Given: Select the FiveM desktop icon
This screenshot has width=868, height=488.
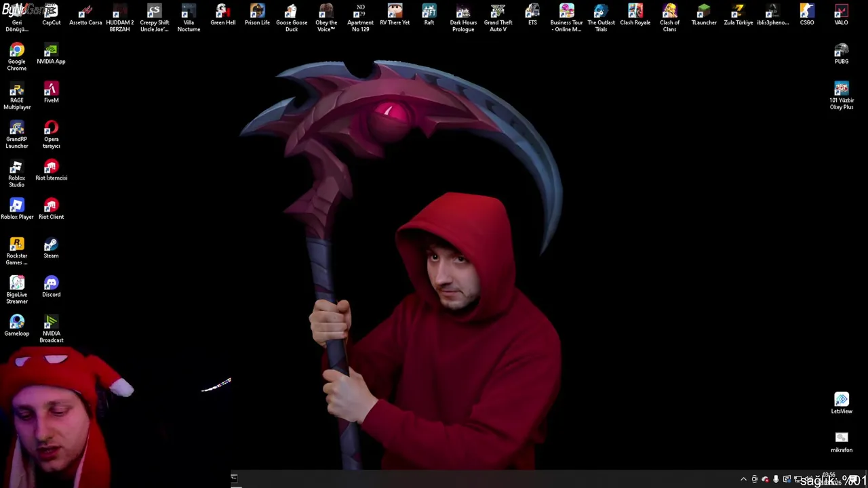Looking at the screenshot, I should click(51, 93).
